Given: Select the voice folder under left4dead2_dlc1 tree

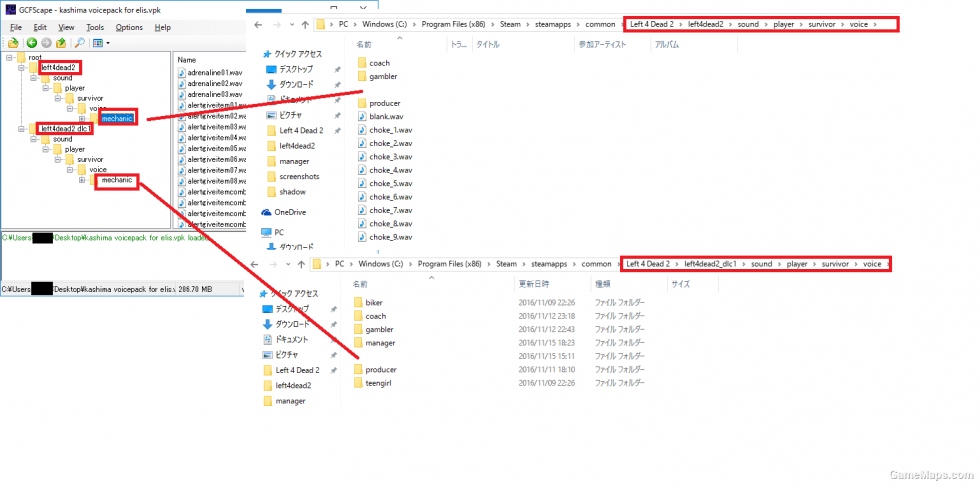Looking at the screenshot, I should coord(98,169).
